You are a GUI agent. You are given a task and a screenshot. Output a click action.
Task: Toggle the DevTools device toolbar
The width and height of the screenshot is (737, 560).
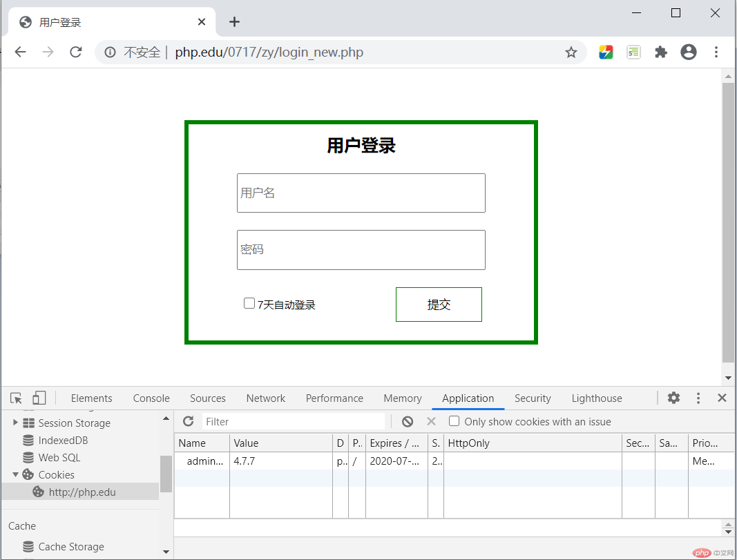coord(39,398)
